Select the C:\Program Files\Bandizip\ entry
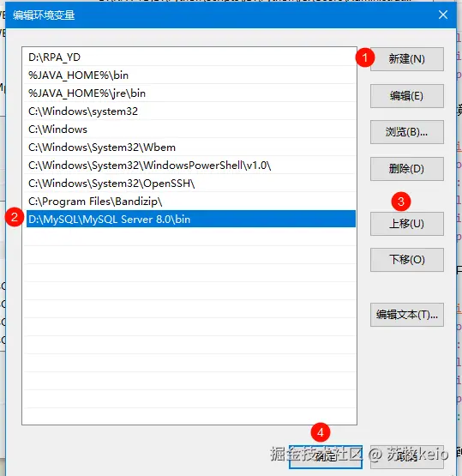This screenshot has height=476, width=462. coord(191,202)
